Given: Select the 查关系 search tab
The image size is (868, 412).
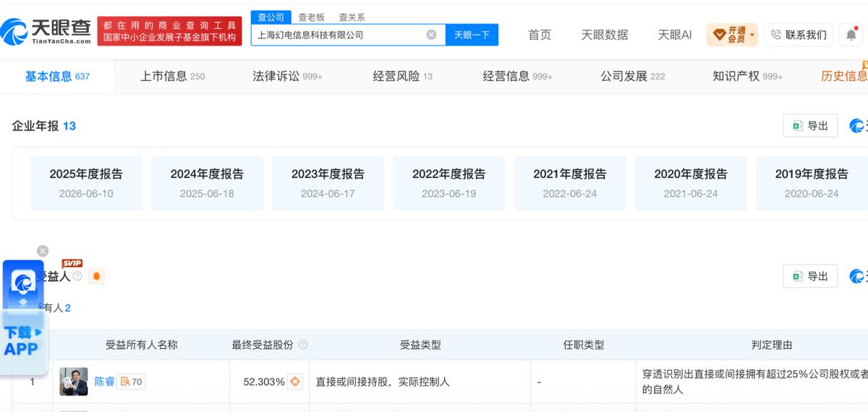Looking at the screenshot, I should 352,17.
